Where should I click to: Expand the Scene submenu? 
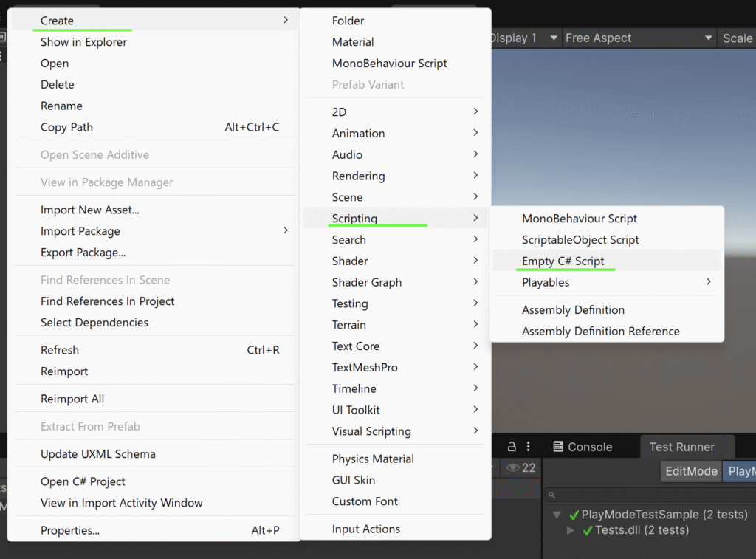tap(396, 196)
